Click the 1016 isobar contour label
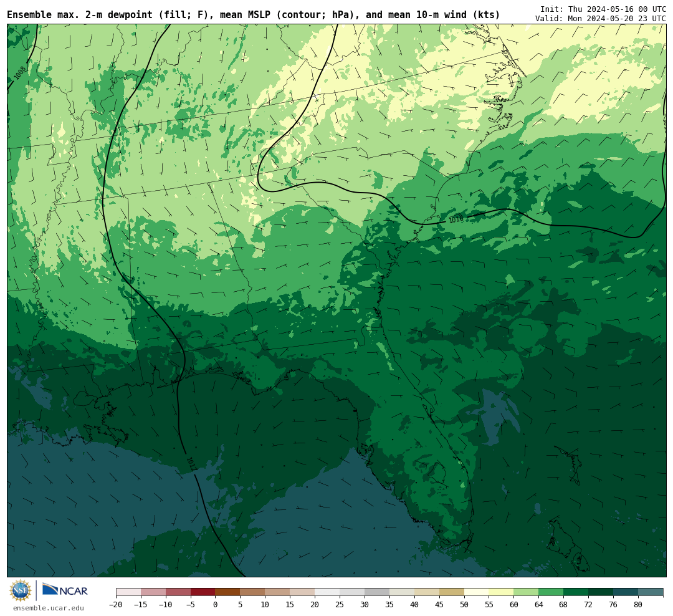 (x=456, y=219)
